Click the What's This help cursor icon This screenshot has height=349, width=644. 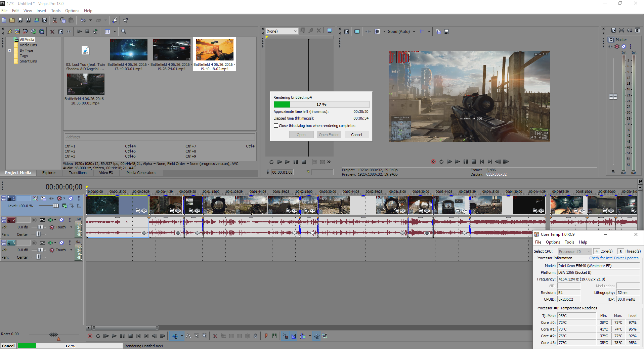pyautogui.click(x=126, y=20)
